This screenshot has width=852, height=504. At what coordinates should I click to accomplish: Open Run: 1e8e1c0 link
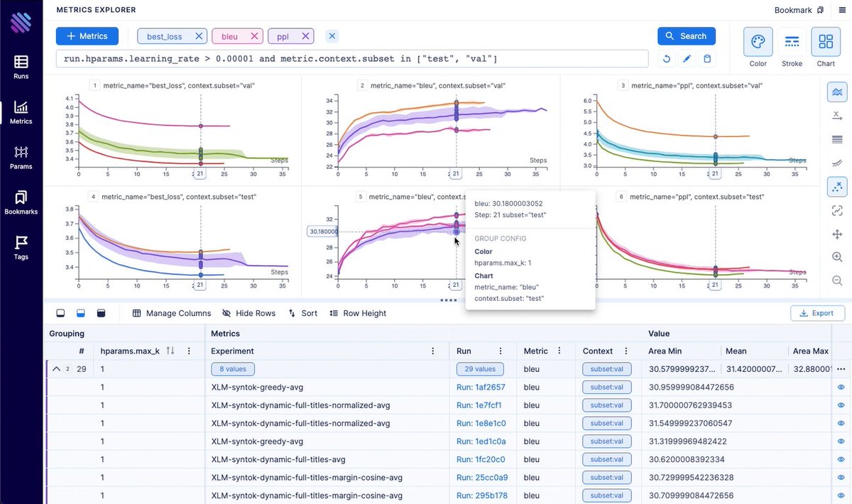[481, 424]
